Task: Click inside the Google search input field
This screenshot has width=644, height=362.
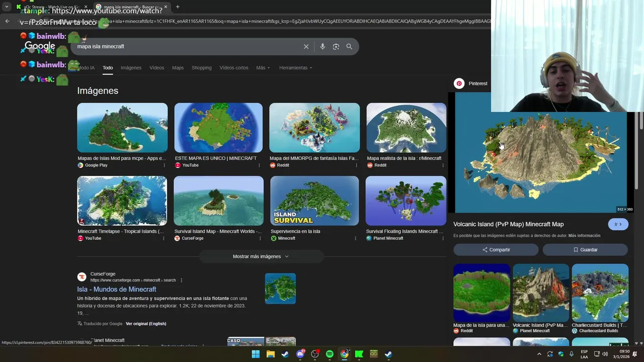Action: [186, 46]
